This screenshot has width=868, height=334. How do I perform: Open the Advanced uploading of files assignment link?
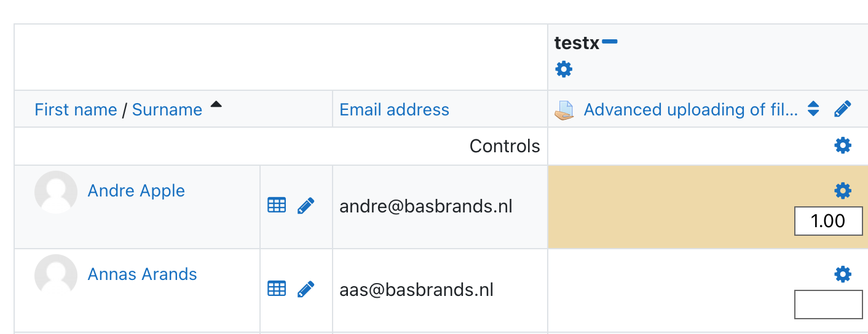[691, 110]
